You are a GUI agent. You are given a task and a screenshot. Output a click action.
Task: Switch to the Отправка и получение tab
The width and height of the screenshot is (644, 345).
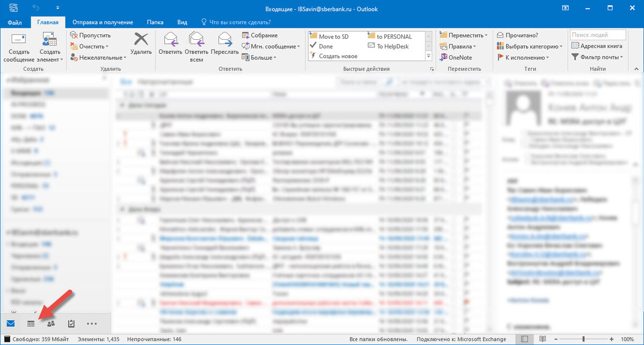tap(103, 22)
